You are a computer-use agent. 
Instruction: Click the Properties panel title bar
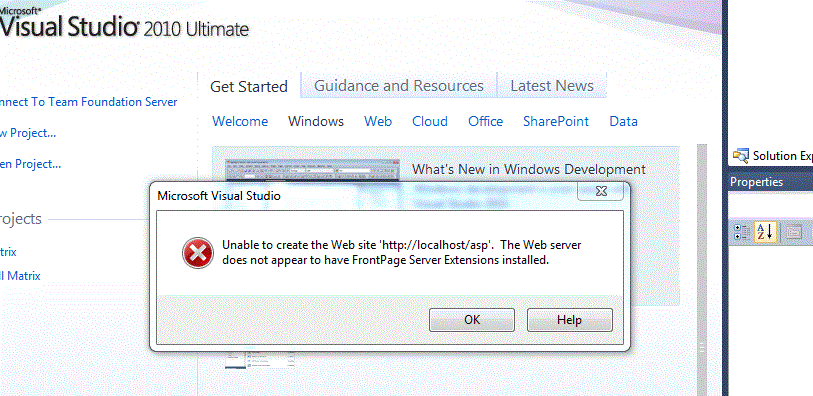(x=770, y=182)
